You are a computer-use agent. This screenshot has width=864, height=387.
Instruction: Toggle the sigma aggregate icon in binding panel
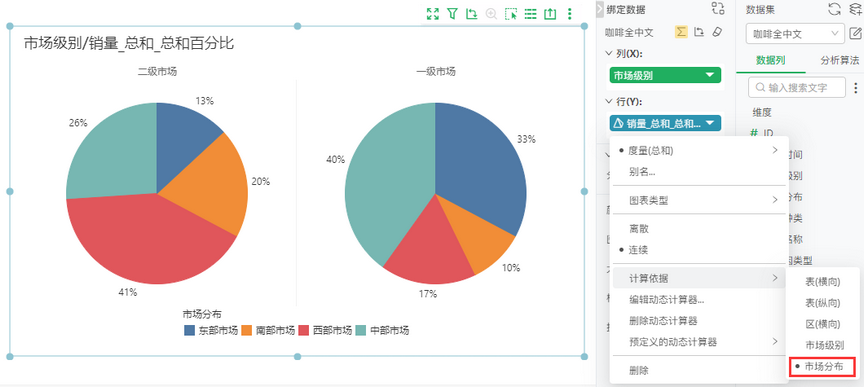[682, 32]
